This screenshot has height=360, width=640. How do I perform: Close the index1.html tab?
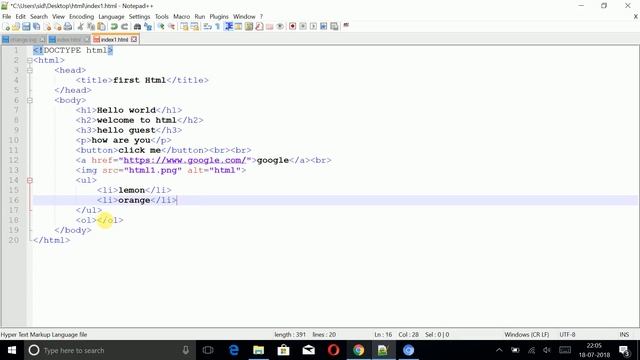tap(134, 40)
